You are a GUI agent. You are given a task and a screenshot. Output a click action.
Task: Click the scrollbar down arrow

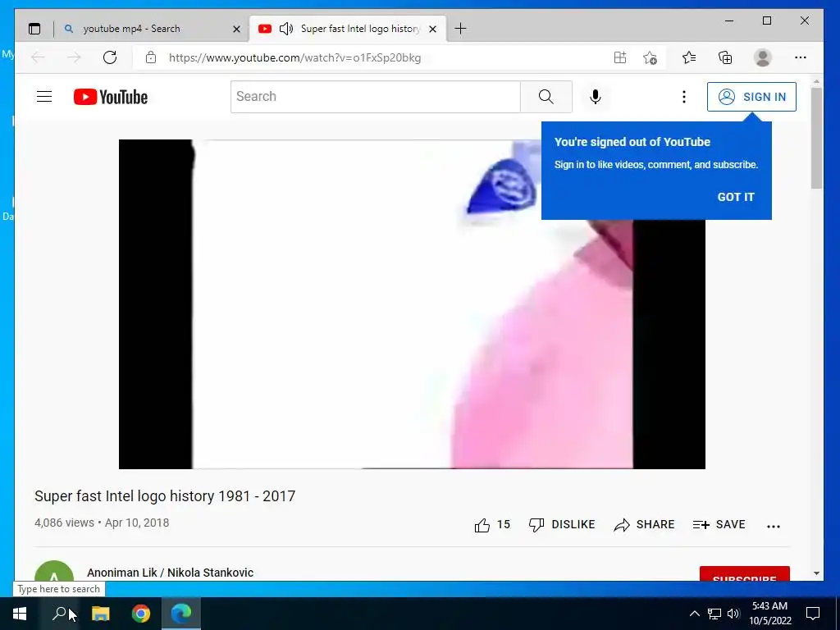(816, 573)
